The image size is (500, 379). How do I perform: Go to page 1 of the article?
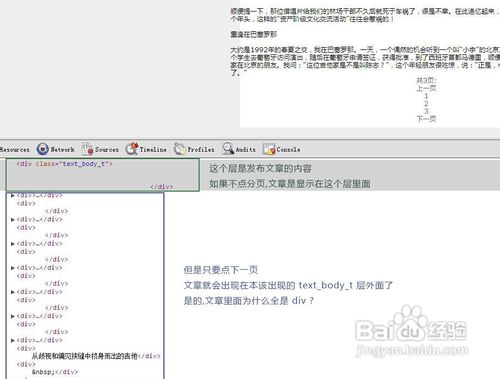[426, 96]
